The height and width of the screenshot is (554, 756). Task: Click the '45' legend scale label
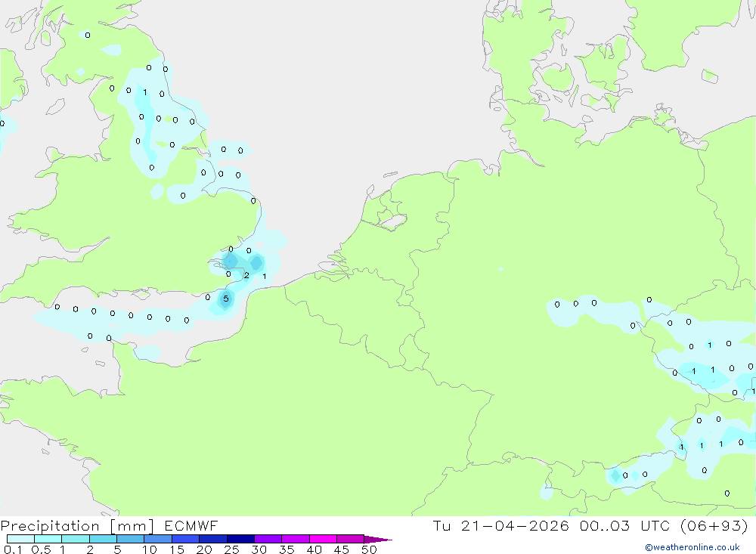point(342,549)
